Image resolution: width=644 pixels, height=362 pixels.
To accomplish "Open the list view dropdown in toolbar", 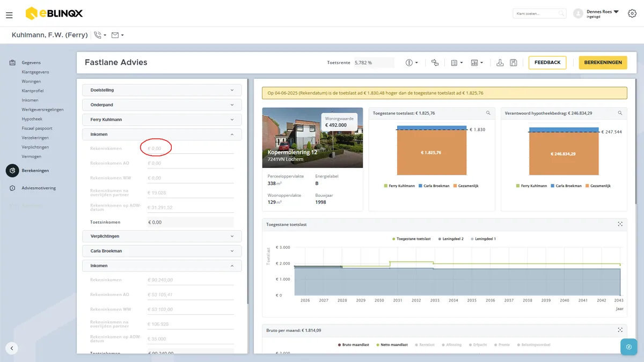I will [x=457, y=63].
